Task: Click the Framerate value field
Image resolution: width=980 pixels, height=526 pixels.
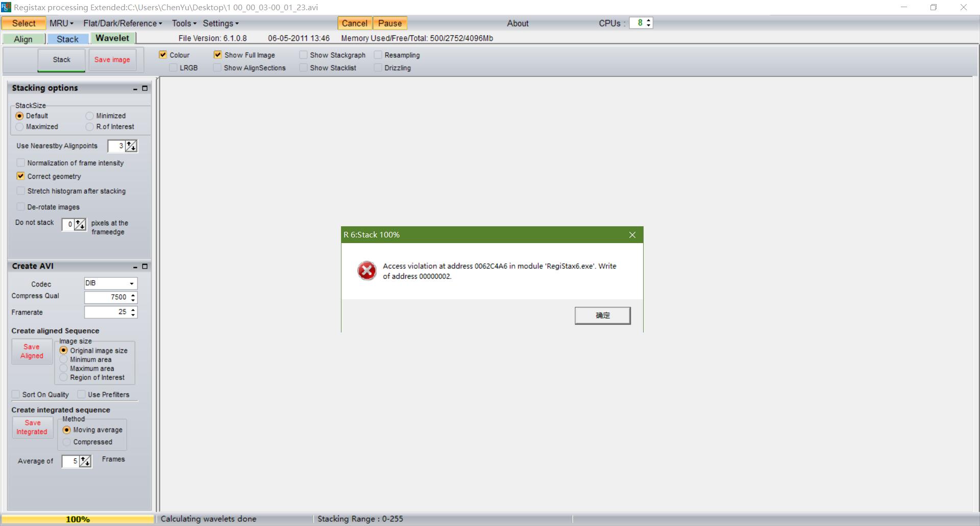Action: [107, 312]
